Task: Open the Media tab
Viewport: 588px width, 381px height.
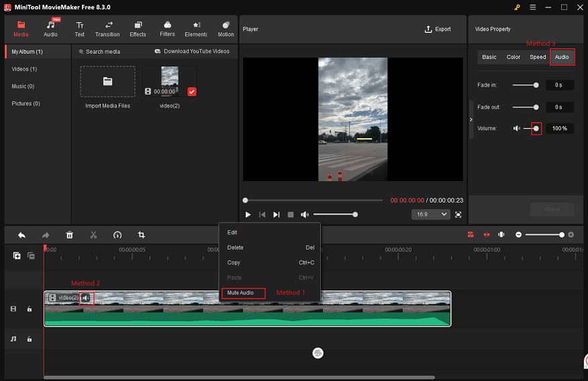Action: coord(21,29)
